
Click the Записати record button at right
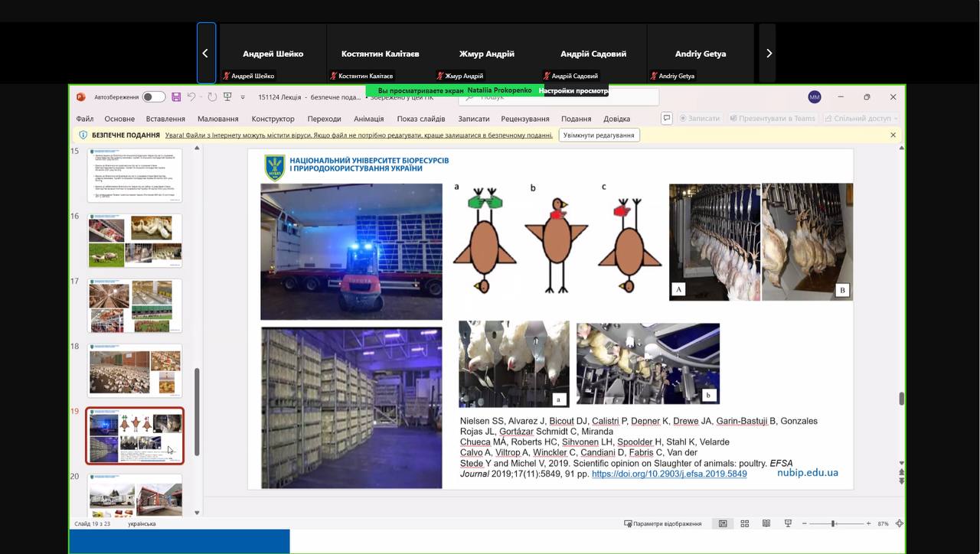pyautogui.click(x=699, y=119)
